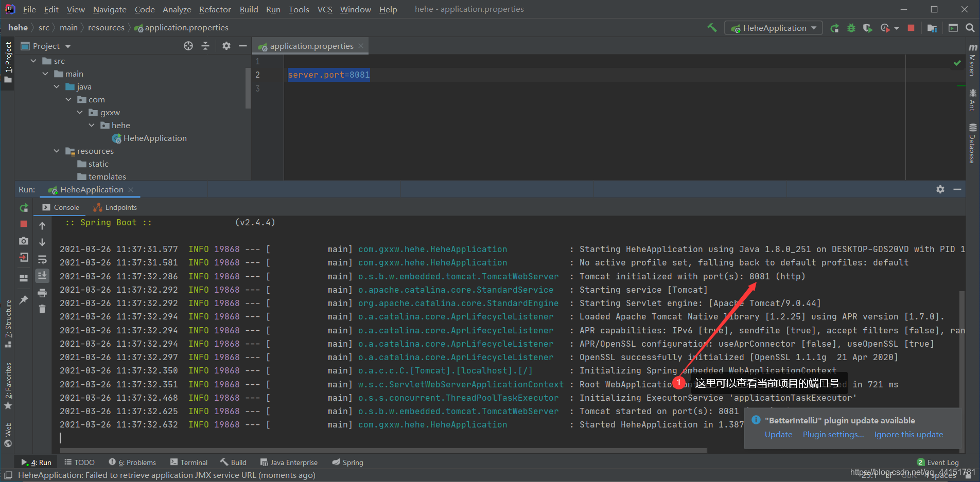Toggle scroll to end of console

(42, 276)
